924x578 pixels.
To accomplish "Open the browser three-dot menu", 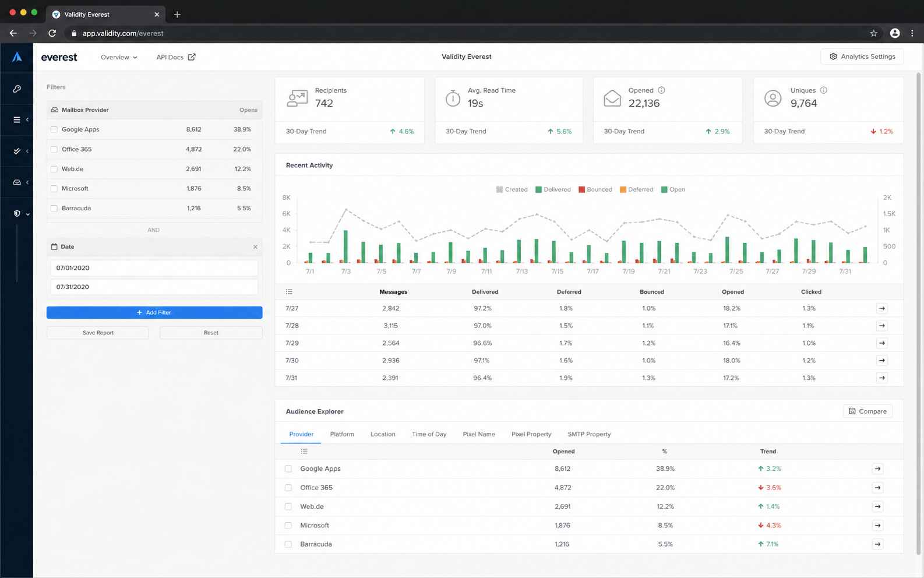I will click(x=912, y=33).
